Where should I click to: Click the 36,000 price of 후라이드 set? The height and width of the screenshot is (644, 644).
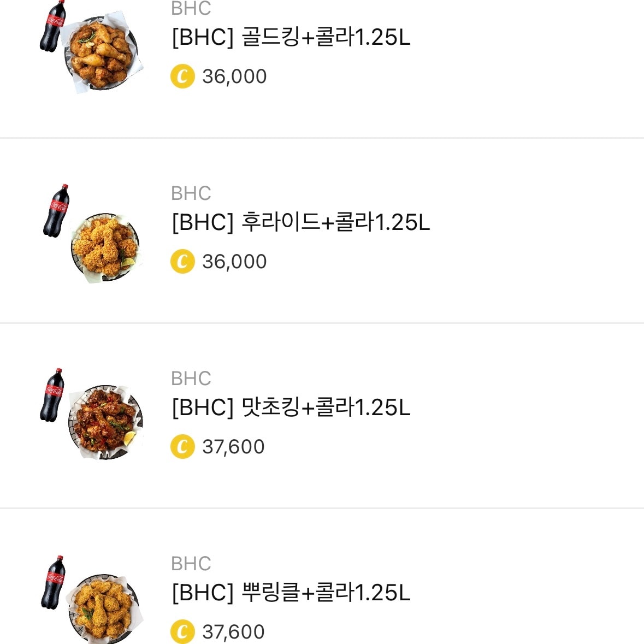(x=234, y=262)
